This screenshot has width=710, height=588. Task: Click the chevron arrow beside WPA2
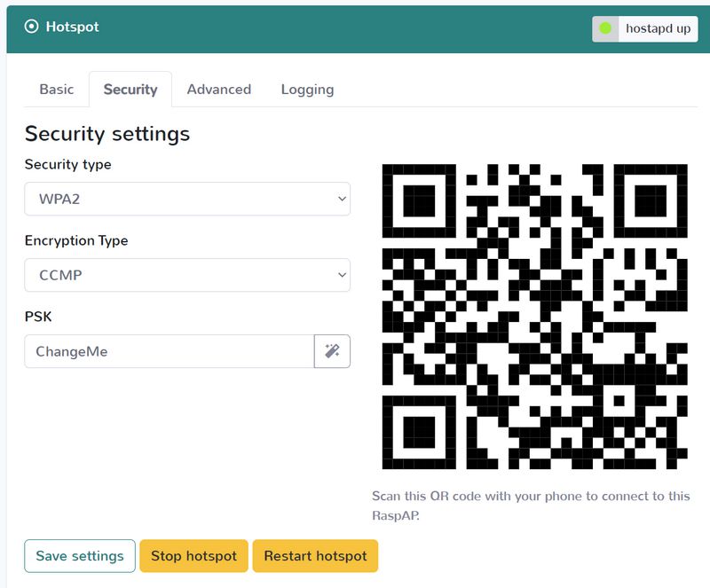(342, 199)
